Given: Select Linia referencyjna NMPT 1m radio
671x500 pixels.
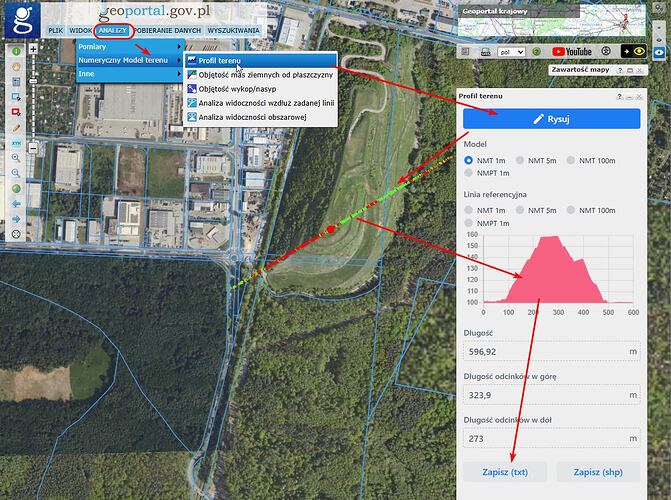Looking at the screenshot, I should click(x=468, y=223).
